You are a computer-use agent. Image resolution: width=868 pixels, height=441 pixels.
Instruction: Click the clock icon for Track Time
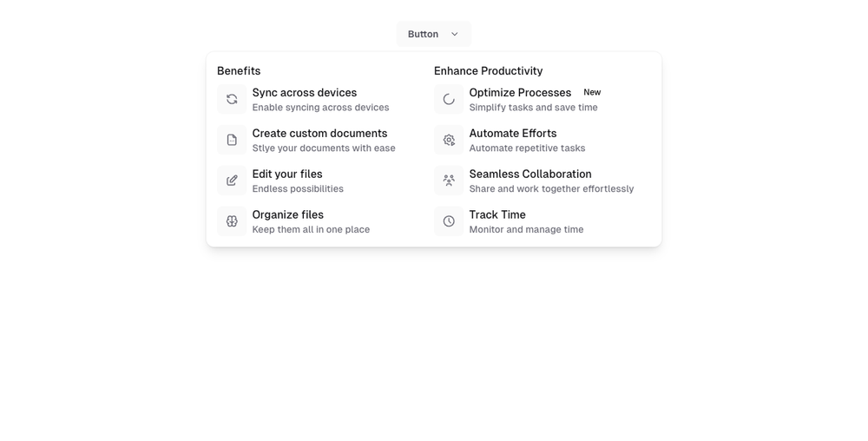pyautogui.click(x=449, y=221)
